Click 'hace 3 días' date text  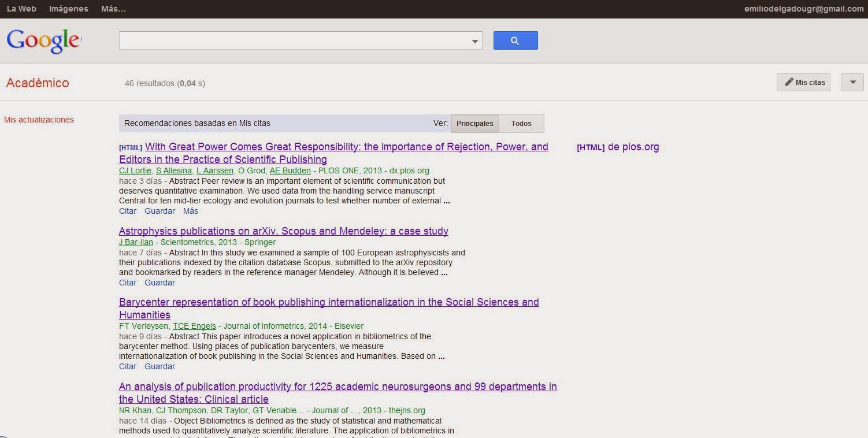(x=140, y=181)
